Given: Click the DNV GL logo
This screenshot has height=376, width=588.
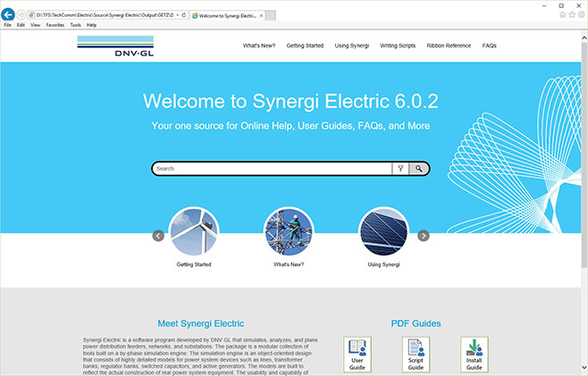Looking at the screenshot, I should coord(115,46).
